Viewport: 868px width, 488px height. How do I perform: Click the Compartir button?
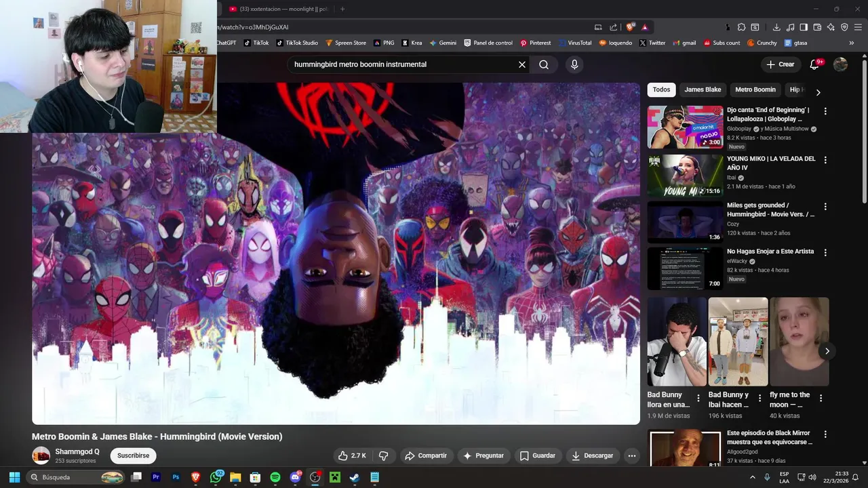pos(426,455)
